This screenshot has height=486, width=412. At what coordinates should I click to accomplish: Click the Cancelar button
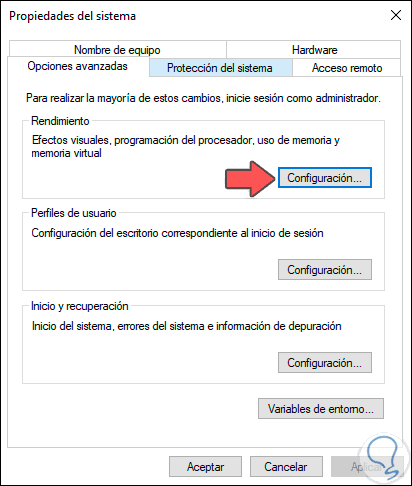286,467
